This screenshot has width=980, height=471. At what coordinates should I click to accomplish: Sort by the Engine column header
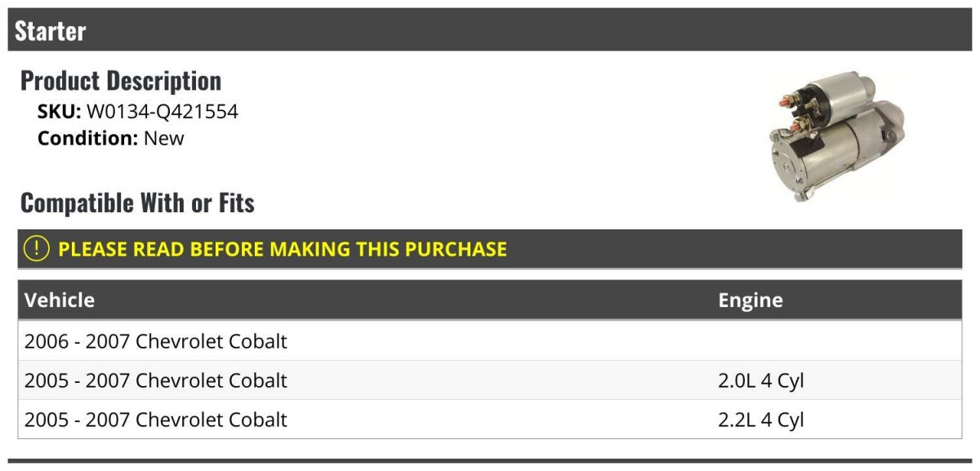tap(751, 300)
